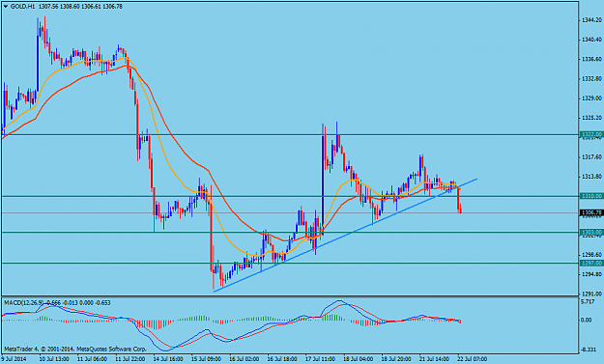Click the 16 Jul 18:00 time label
The height and width of the screenshot is (364, 604).
click(x=282, y=359)
